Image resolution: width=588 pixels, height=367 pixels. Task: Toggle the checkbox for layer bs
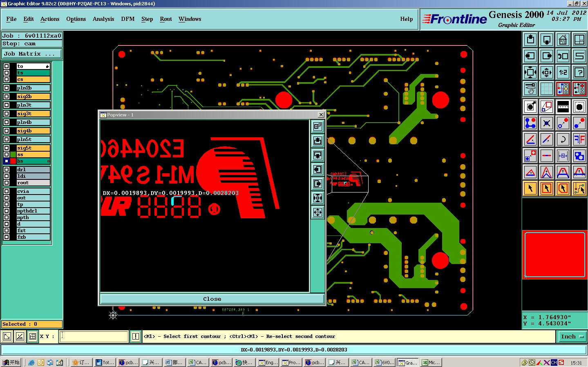tap(7, 161)
